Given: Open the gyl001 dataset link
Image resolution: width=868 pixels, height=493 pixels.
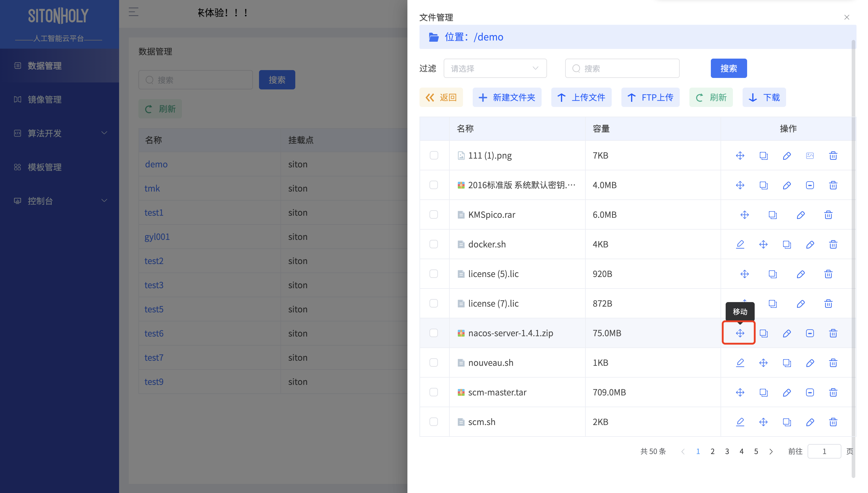Looking at the screenshot, I should point(157,237).
